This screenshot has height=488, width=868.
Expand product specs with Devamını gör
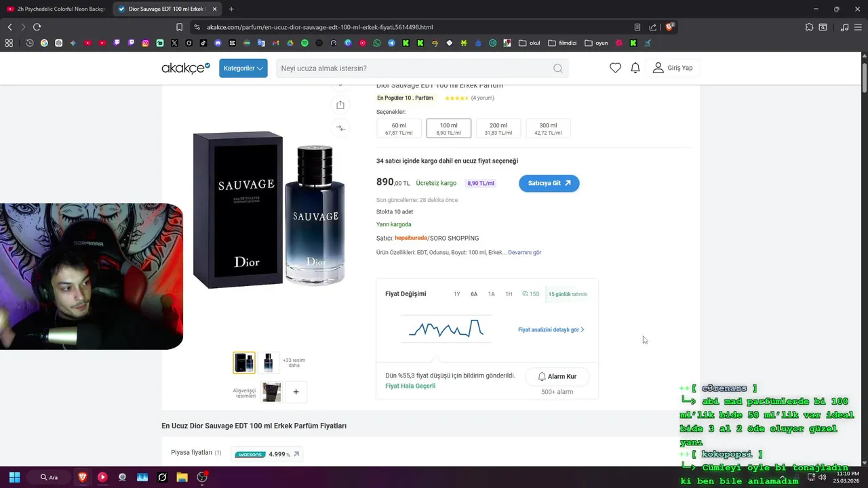point(524,252)
